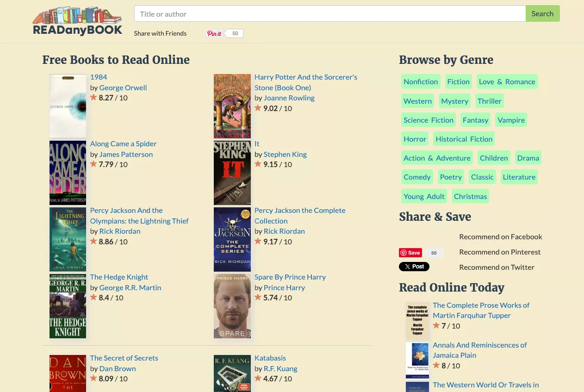Click the READanyBOOK logo
The height and width of the screenshot is (392, 584).
[x=77, y=20]
